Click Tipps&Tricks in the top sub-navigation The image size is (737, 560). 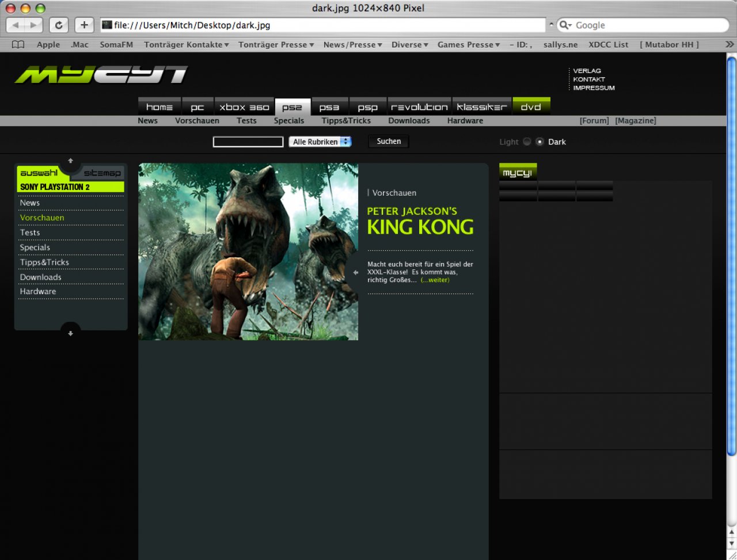click(x=346, y=121)
